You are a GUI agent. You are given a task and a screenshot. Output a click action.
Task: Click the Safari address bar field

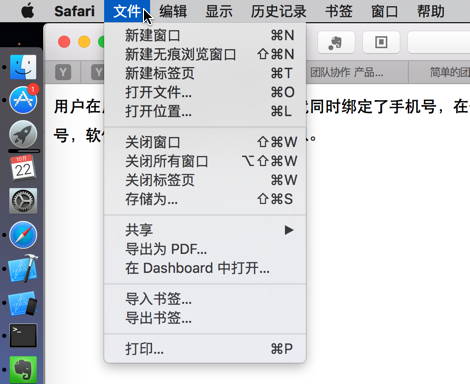[439, 42]
